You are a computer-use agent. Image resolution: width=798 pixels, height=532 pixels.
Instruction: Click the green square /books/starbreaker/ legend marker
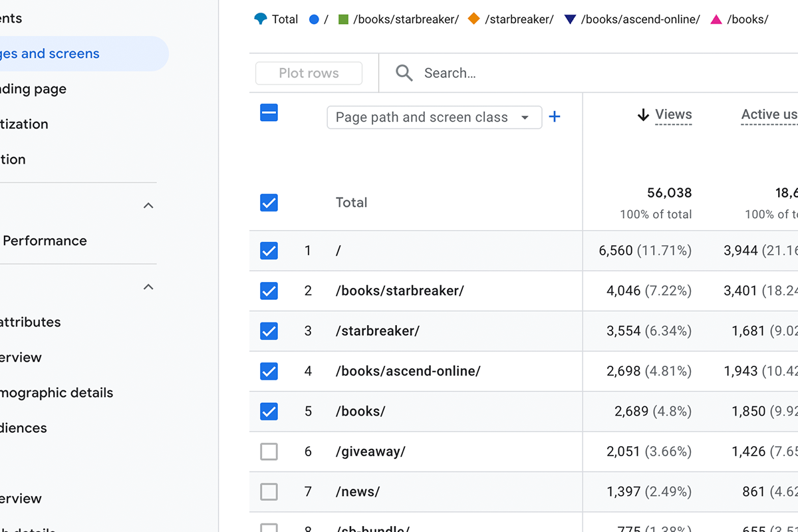point(343,19)
